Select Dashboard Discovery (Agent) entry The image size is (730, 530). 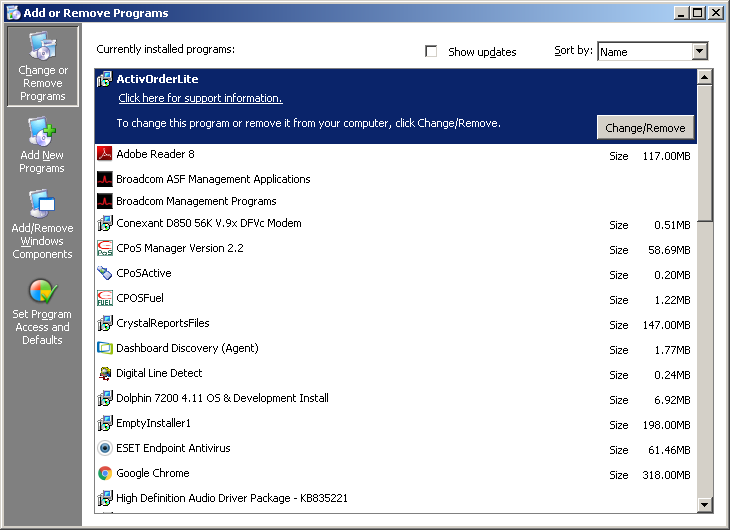point(395,349)
